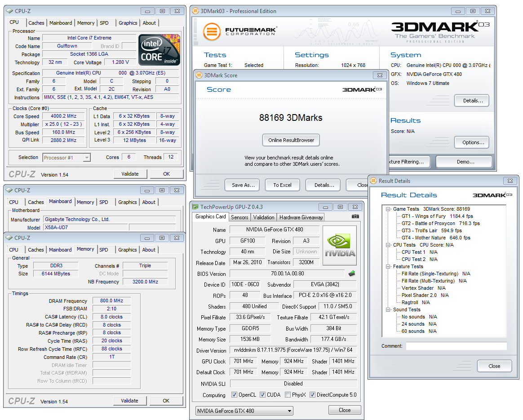The width and height of the screenshot is (523, 420).
Task: Collapse the Feature Tests tree node
Action: pyautogui.click(x=388, y=267)
